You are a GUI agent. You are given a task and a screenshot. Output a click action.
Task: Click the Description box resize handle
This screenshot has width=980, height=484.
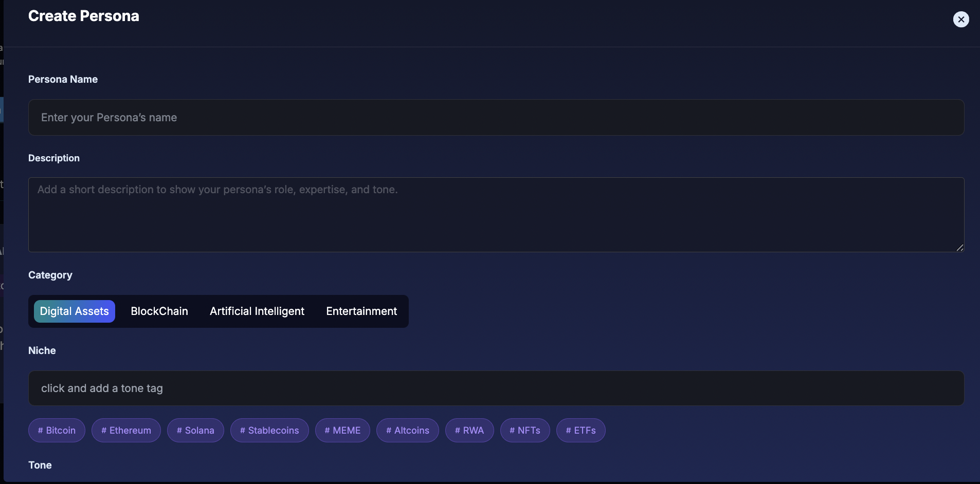coord(959,248)
